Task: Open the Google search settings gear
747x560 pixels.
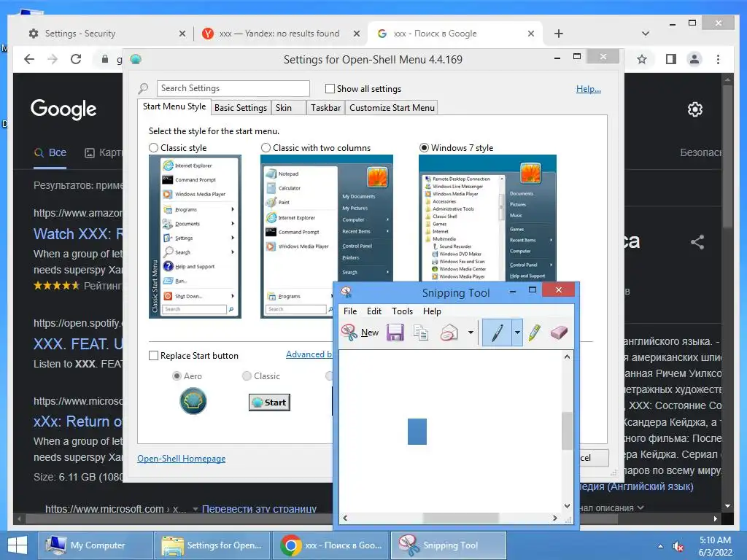Action: point(695,109)
